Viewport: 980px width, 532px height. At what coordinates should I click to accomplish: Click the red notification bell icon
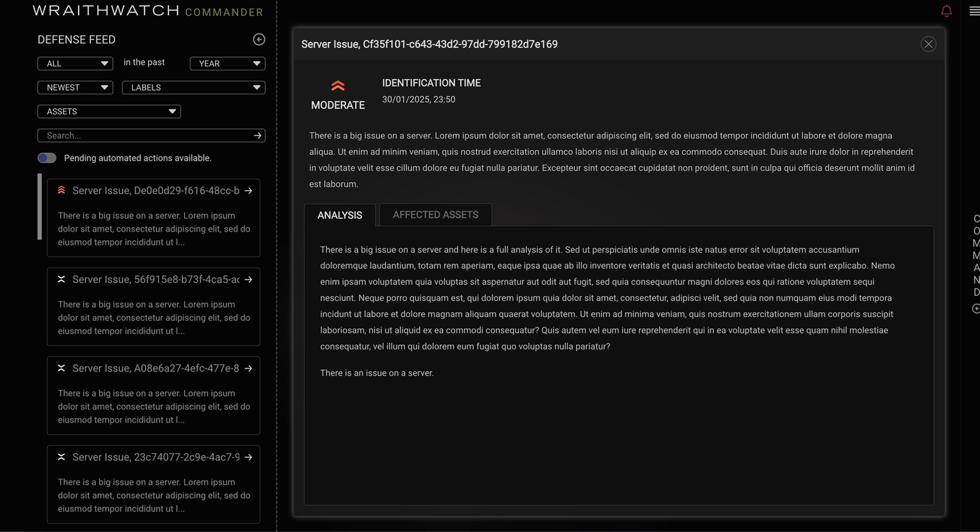pos(946,11)
